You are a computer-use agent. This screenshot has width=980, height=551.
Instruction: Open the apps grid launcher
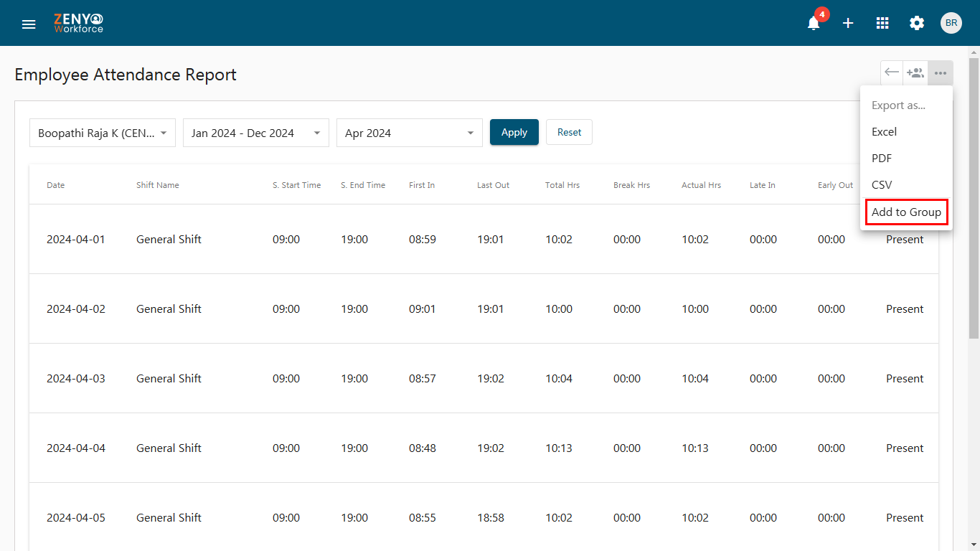click(882, 23)
